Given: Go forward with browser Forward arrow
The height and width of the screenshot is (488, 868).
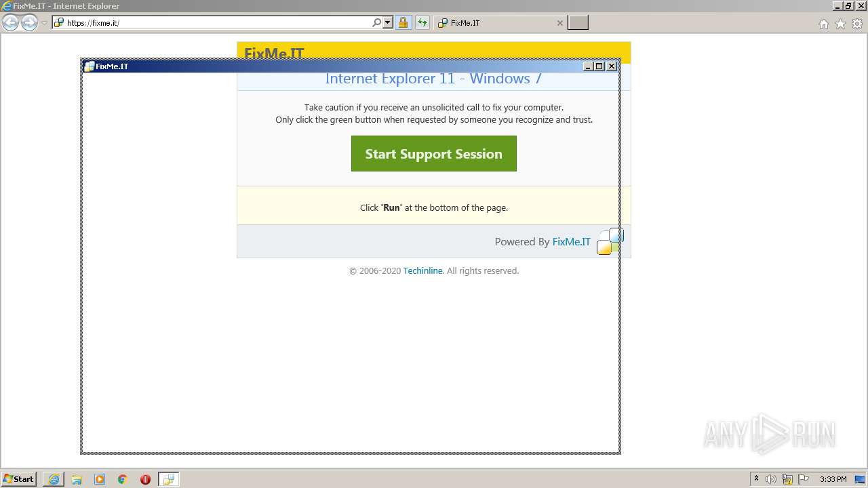Looking at the screenshot, I should 29,23.
